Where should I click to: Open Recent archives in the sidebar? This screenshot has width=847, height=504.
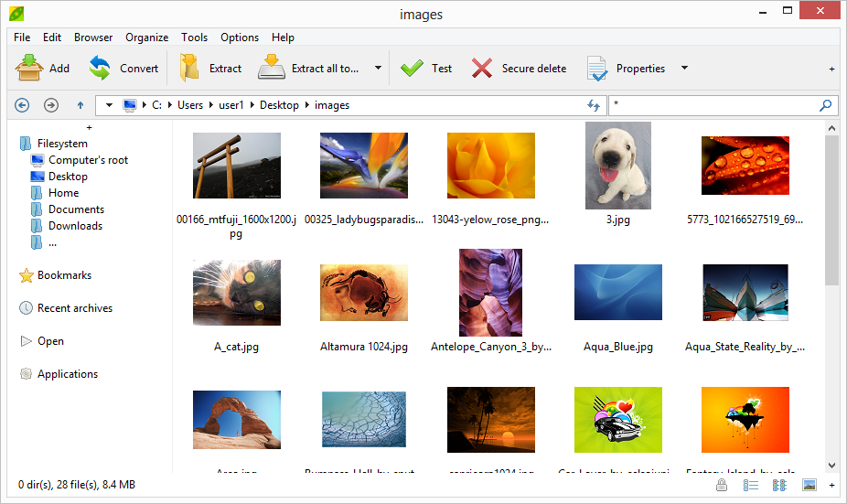[75, 308]
